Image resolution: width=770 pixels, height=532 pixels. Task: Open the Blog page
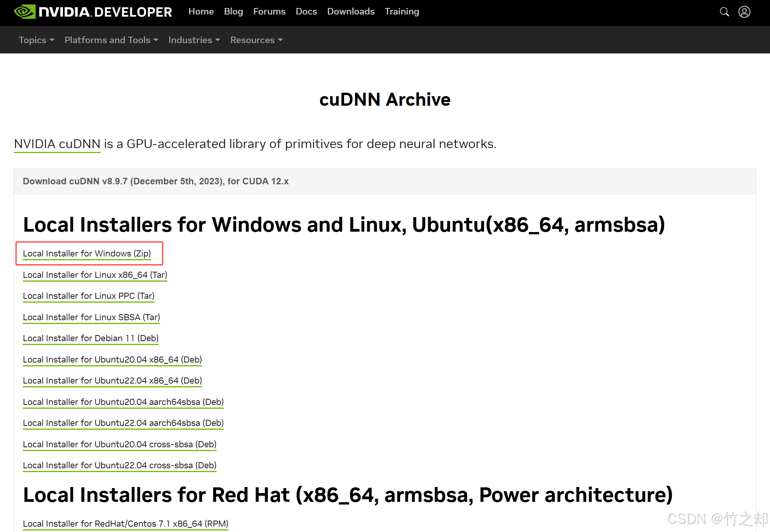coord(233,12)
